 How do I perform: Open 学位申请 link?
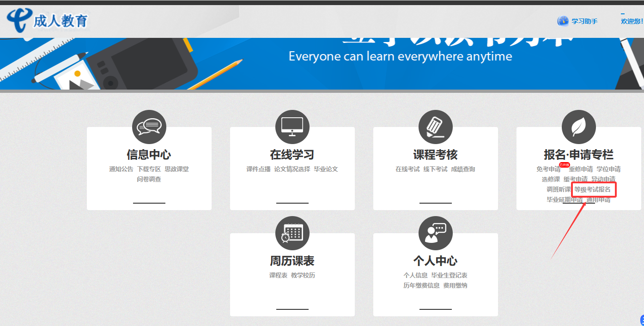coord(608,169)
